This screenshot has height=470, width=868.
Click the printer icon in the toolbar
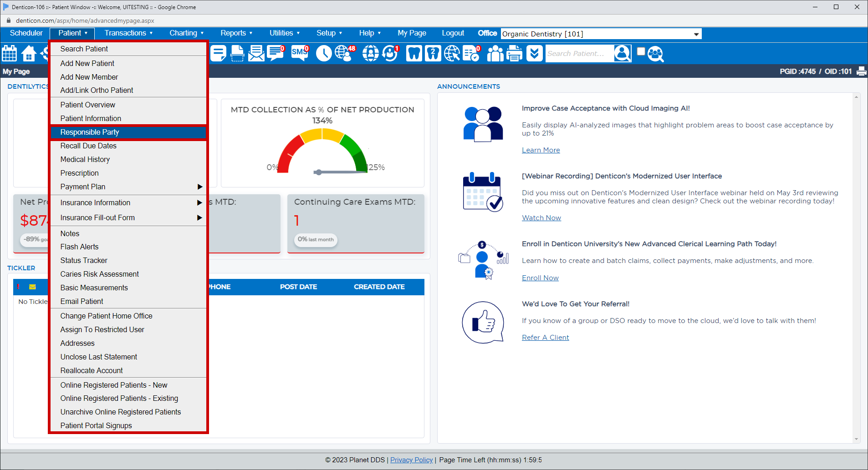point(514,53)
